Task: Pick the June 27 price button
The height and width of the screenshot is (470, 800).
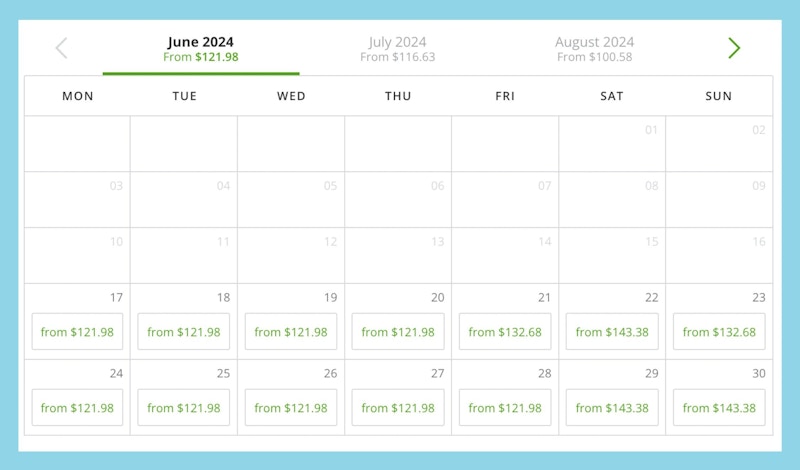Action: (x=398, y=408)
